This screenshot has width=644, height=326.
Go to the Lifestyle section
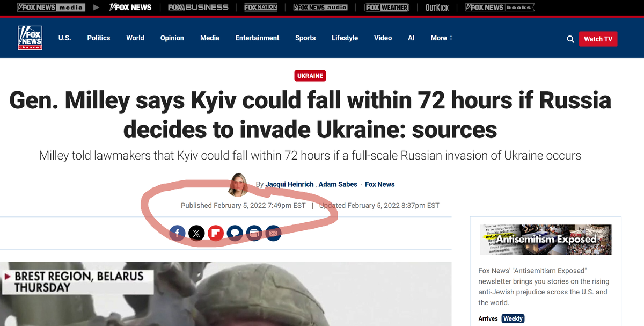pos(345,38)
